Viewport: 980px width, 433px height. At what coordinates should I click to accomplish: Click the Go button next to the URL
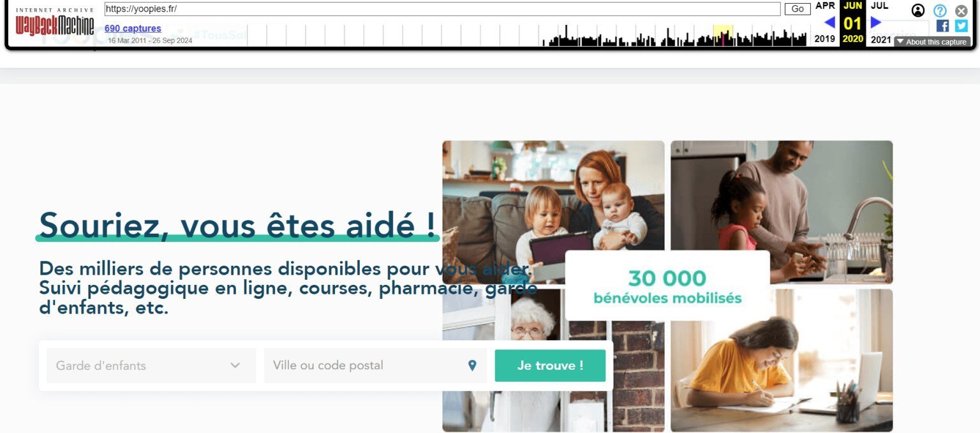pyautogui.click(x=798, y=9)
